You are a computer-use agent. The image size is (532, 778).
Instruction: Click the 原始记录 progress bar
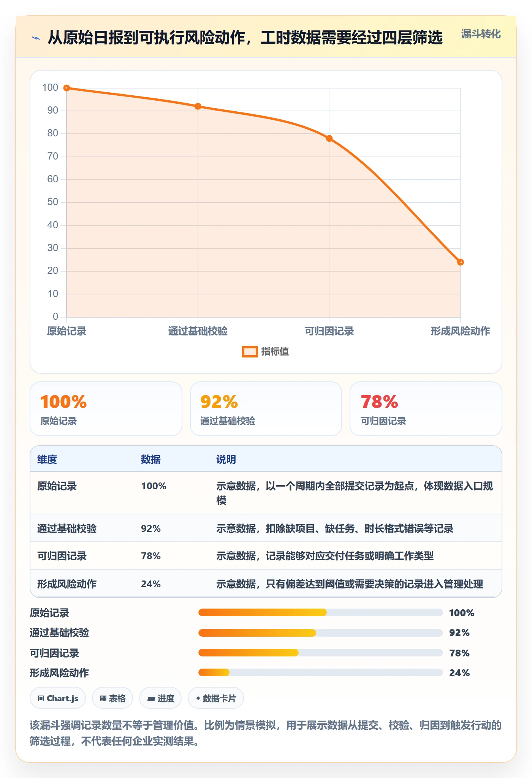click(321, 612)
